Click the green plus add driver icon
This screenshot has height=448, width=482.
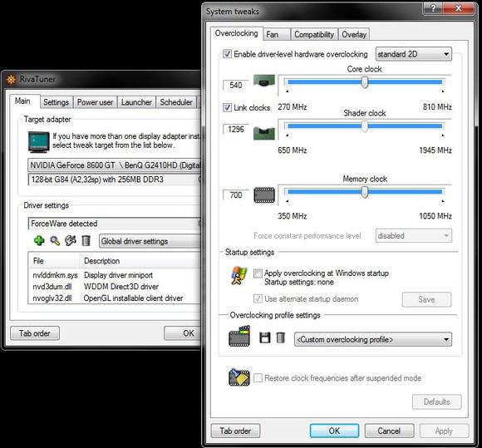(x=39, y=240)
